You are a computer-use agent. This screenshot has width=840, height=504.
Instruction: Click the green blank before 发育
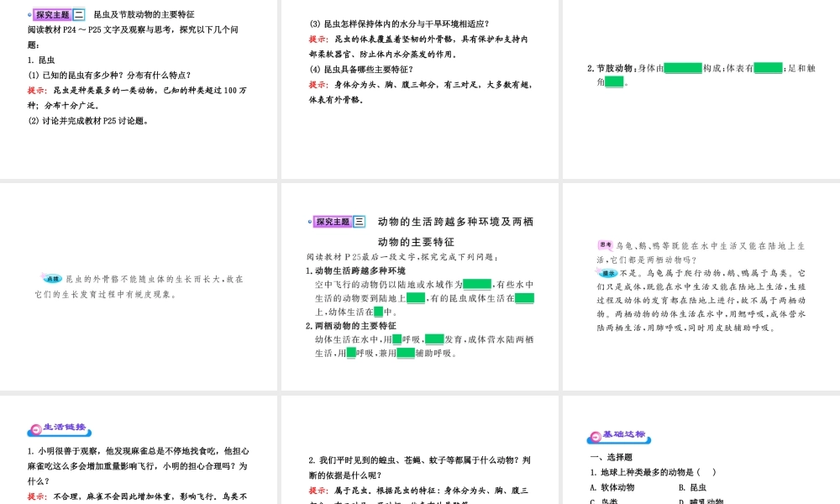(x=434, y=339)
